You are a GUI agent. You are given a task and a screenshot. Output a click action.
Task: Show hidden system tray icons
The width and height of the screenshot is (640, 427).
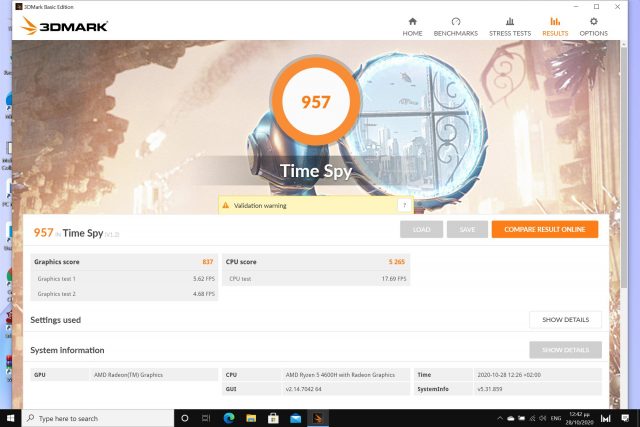(x=500, y=418)
